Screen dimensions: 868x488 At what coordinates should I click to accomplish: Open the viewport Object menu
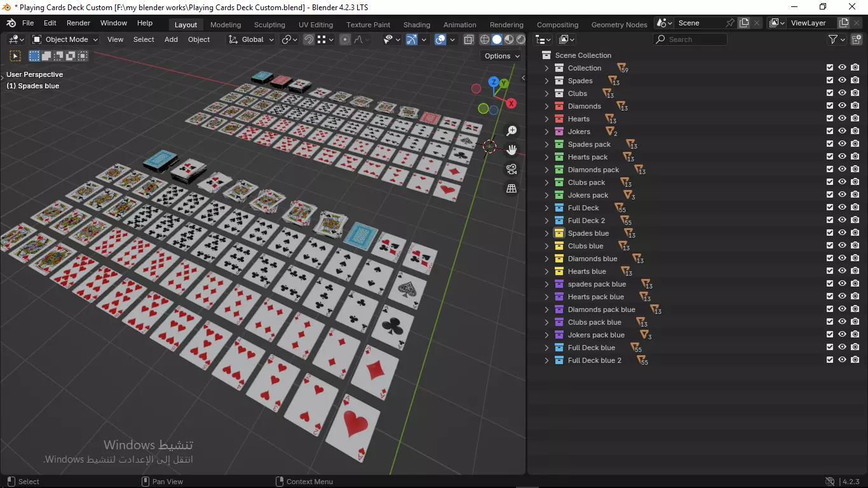199,39
